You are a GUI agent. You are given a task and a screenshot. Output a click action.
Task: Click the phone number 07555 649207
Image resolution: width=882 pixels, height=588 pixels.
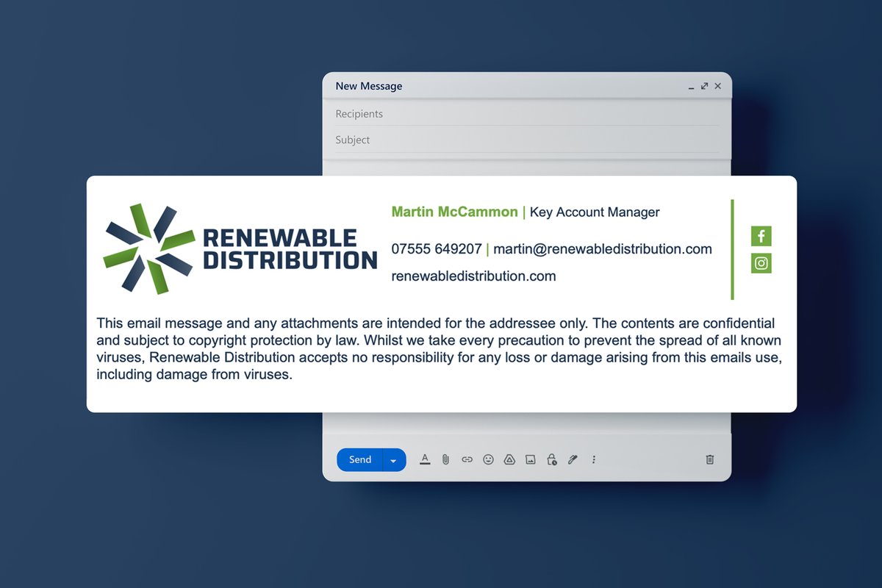pyautogui.click(x=437, y=249)
